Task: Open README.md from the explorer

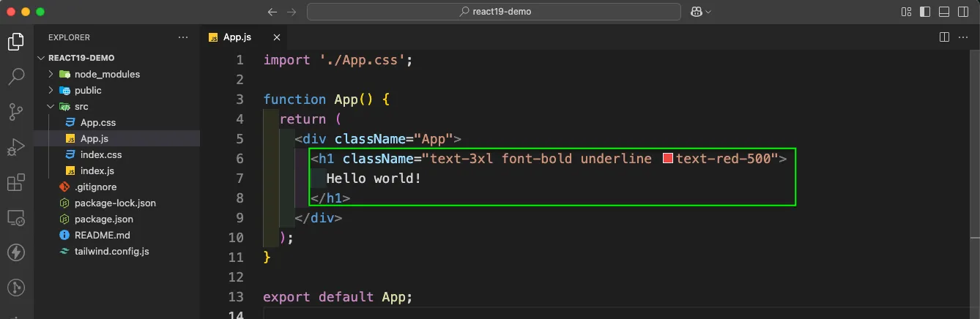Action: click(x=102, y=236)
